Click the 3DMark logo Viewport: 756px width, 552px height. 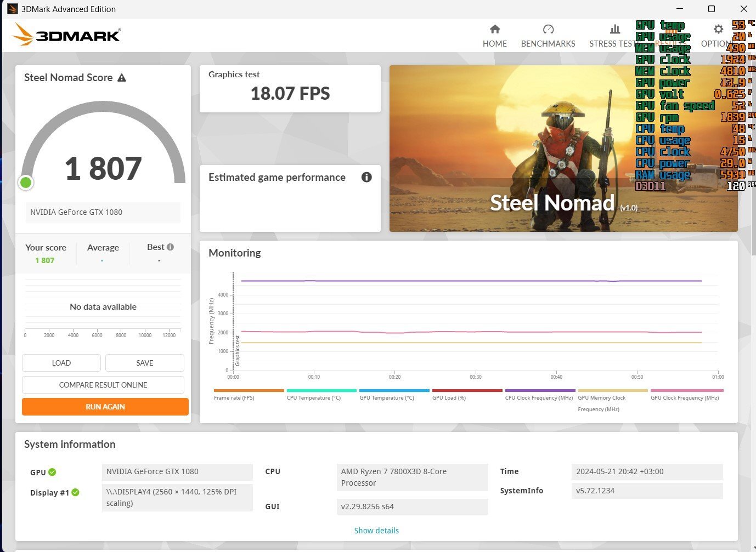click(x=66, y=35)
